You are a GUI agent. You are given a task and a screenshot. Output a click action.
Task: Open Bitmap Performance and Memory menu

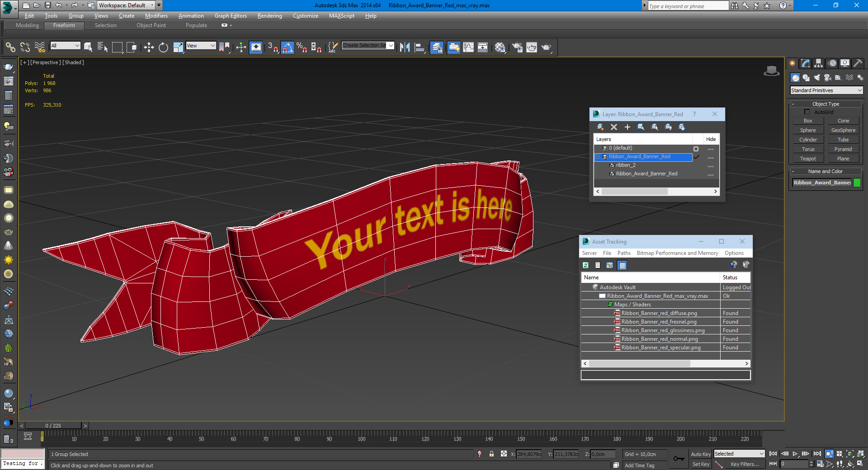677,253
